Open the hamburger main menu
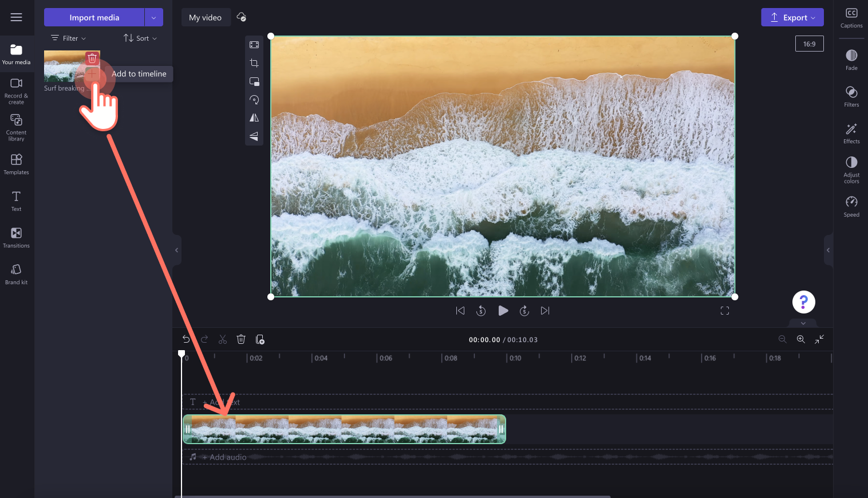The width and height of the screenshot is (868, 498). point(16,17)
